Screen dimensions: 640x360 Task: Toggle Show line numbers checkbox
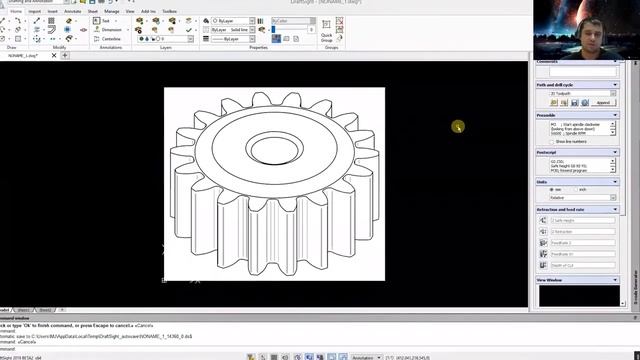[x=552, y=142]
